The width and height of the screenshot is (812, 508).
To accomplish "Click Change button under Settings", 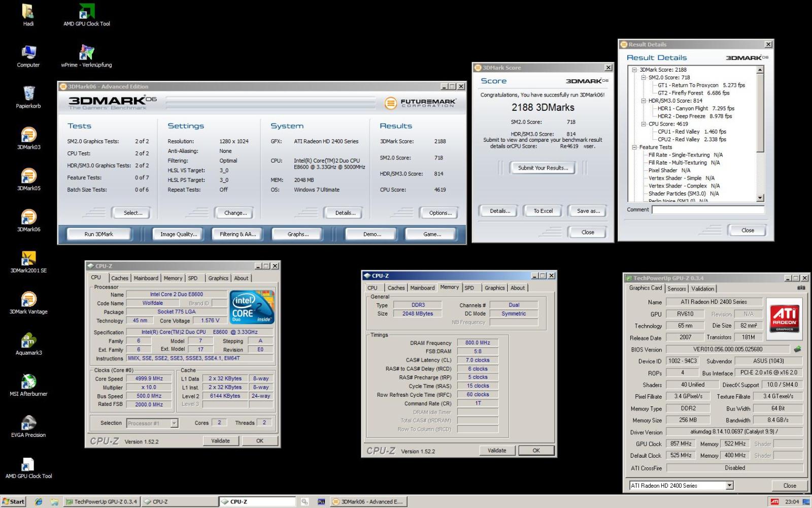I will point(235,213).
